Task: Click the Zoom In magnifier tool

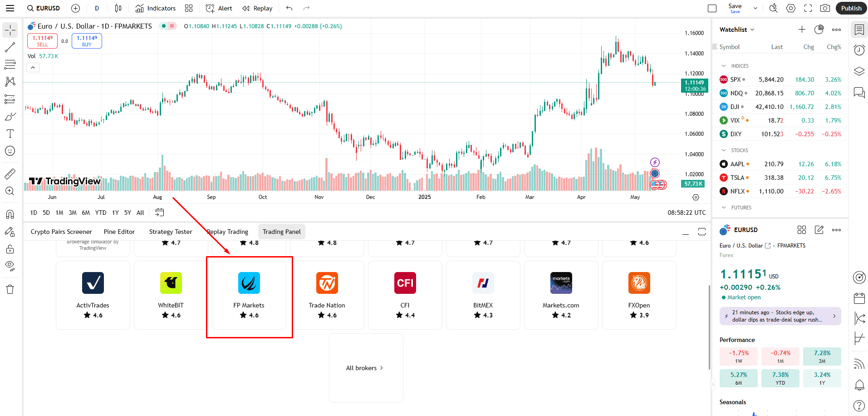Action: (10, 191)
